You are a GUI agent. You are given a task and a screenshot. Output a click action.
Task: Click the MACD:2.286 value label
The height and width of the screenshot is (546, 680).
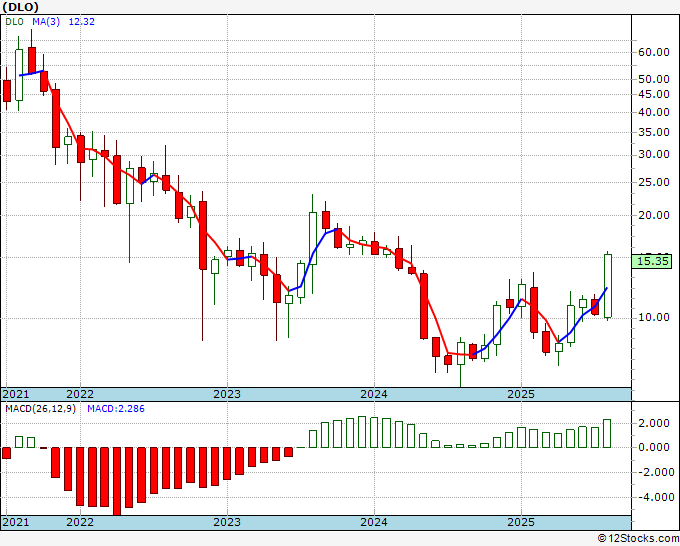pyautogui.click(x=116, y=409)
